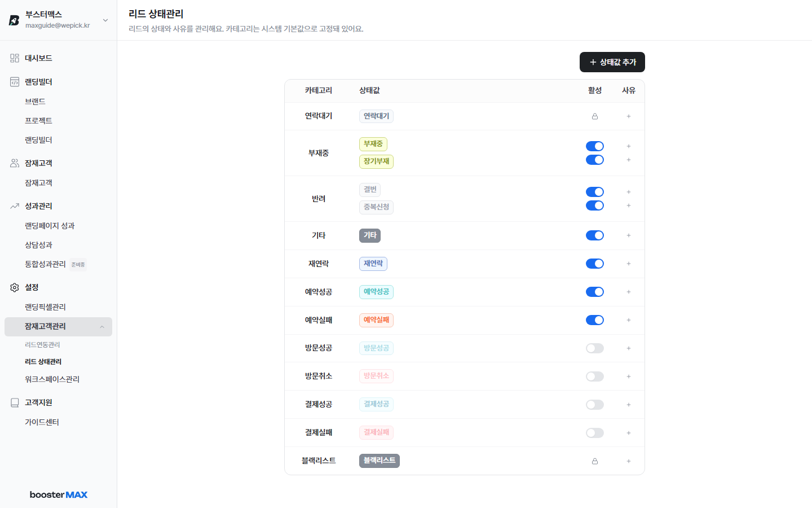
Task: Open 브랜드 submenu item
Action: [x=35, y=102]
